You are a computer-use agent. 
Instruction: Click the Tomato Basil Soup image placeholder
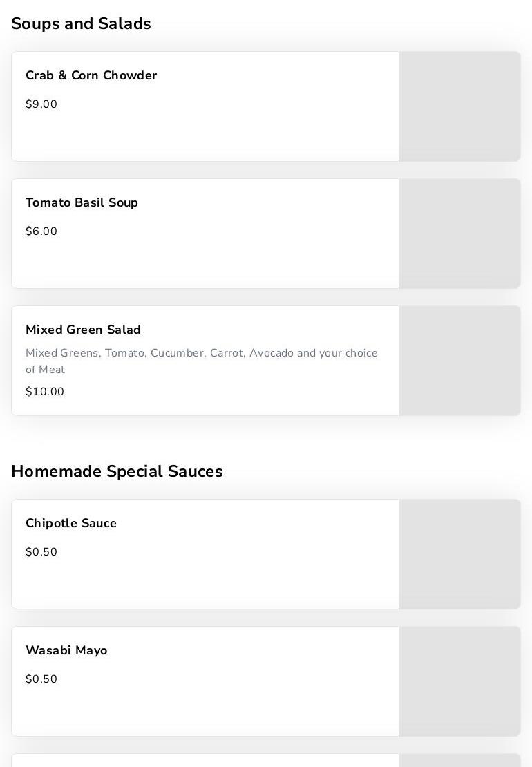459,234
